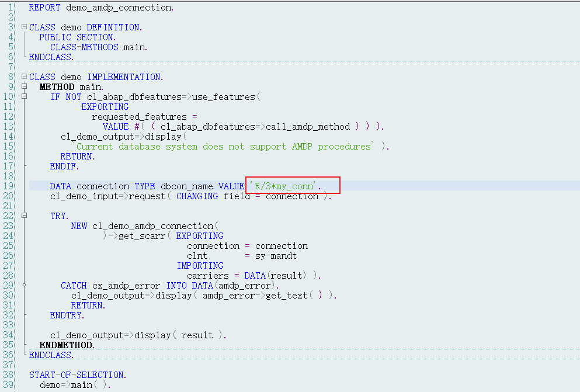Click 'sy-mandt' on line 26

[x=276, y=256]
